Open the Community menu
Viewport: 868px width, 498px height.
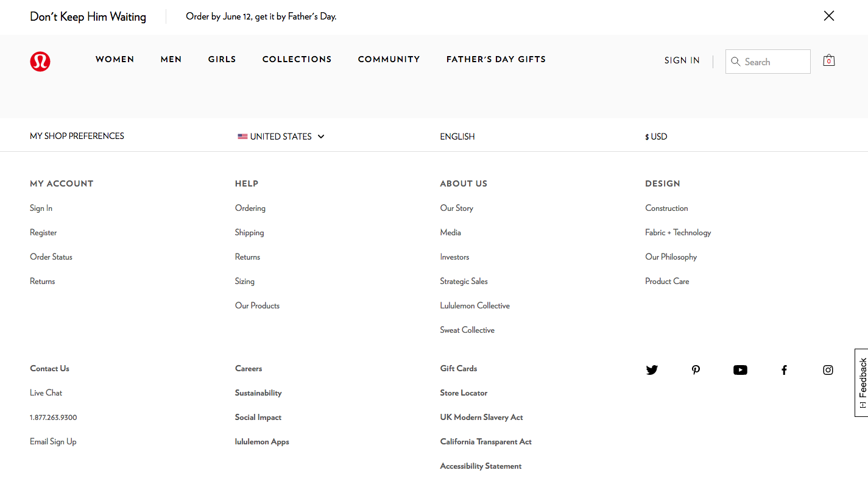(x=389, y=59)
